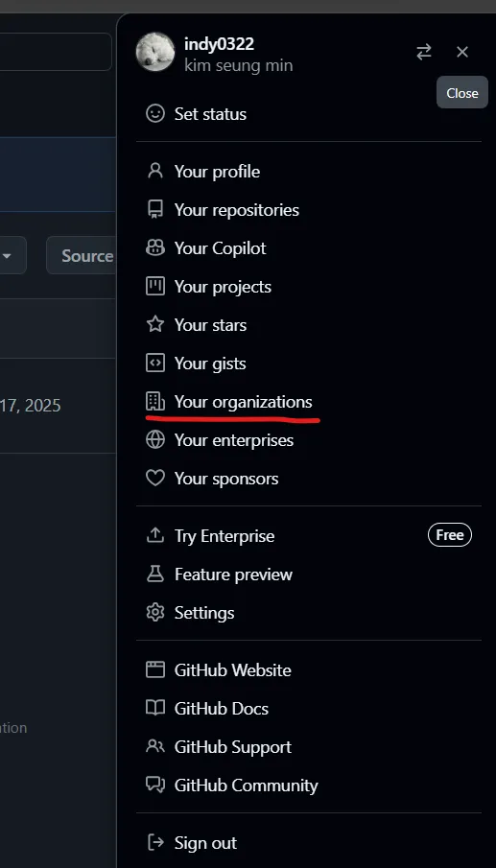The width and height of the screenshot is (496, 868).
Task: Click the switch account arrows icon
Action: pos(424,52)
